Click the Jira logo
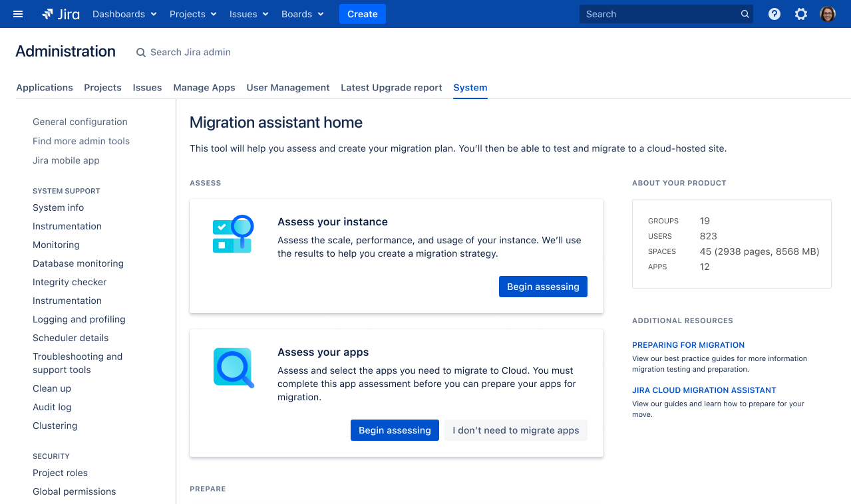 (x=61, y=14)
